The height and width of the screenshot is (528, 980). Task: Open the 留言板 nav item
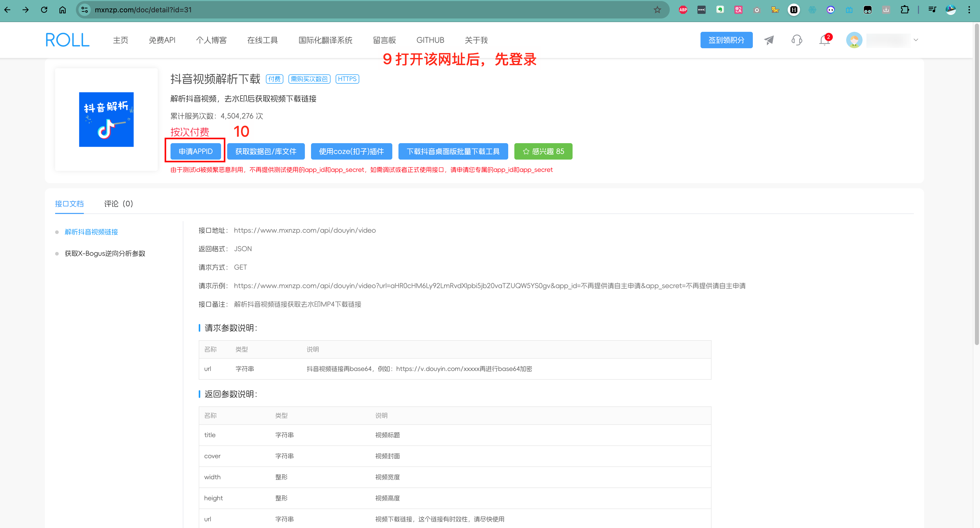[x=384, y=40]
